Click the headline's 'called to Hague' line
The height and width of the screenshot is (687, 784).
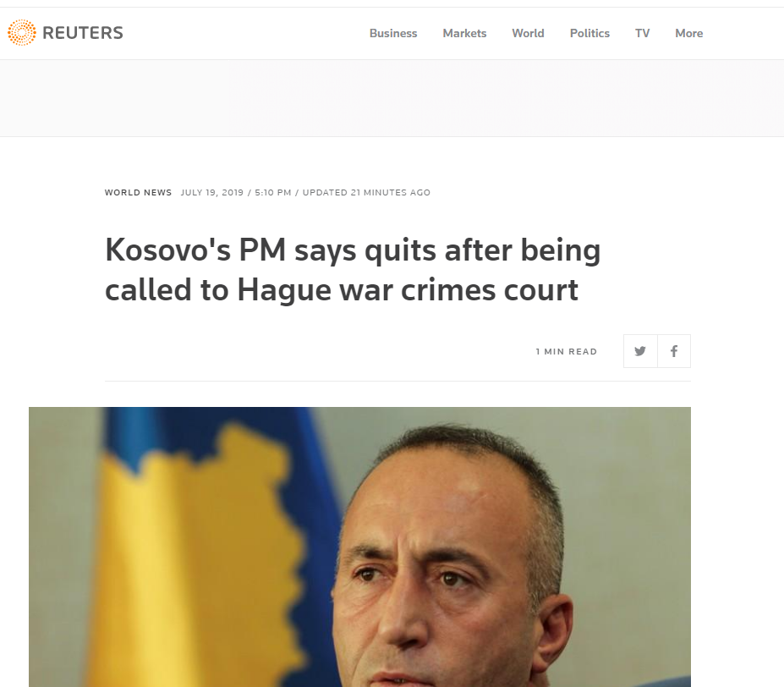342,289
